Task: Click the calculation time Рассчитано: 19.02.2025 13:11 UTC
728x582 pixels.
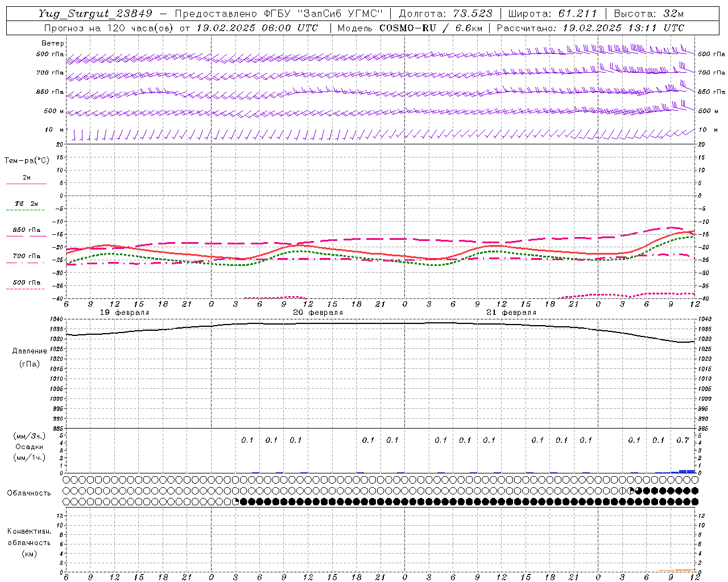Action: click(590, 28)
